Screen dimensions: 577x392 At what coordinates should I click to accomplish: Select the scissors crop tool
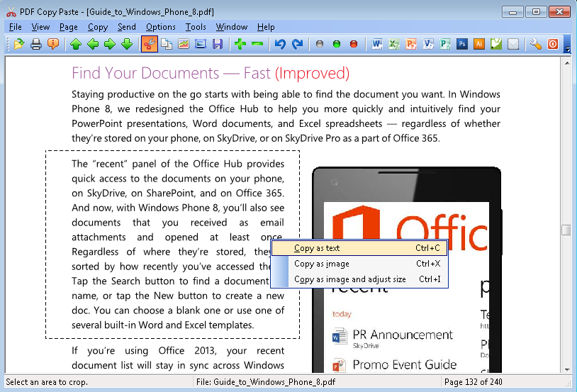[x=150, y=44]
